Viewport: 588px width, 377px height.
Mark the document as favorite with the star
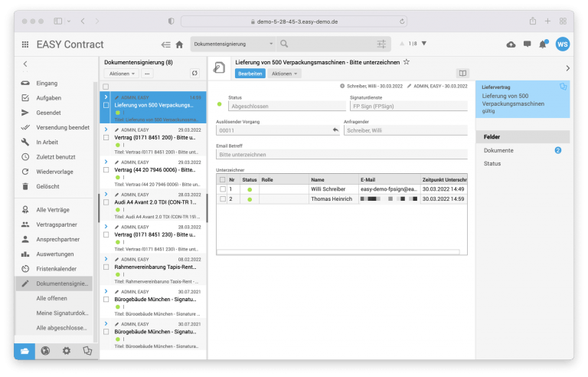click(407, 61)
